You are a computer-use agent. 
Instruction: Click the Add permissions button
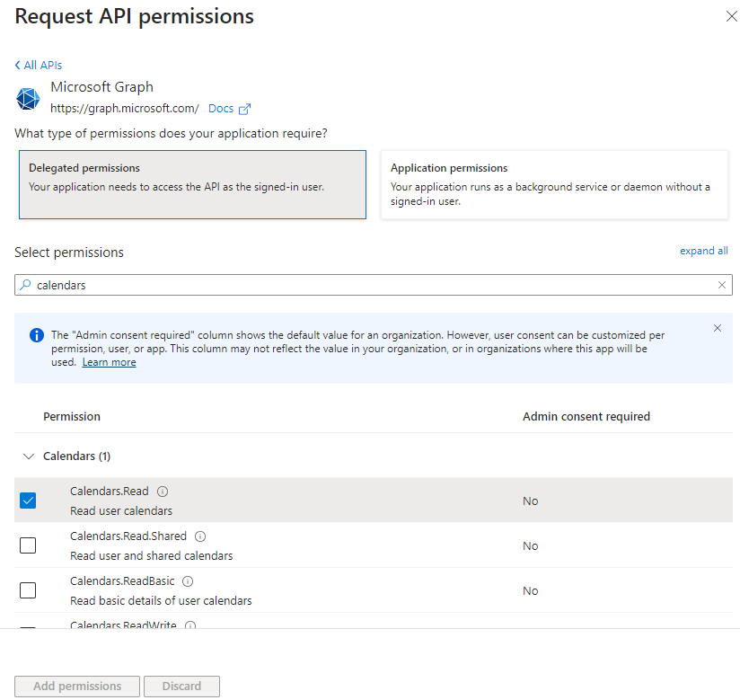[x=77, y=687]
